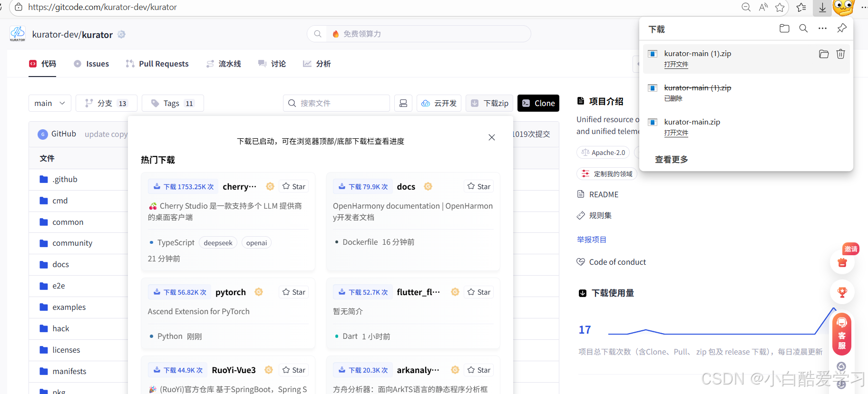Switch to the 代码 tab
The image size is (868, 394).
pos(42,64)
